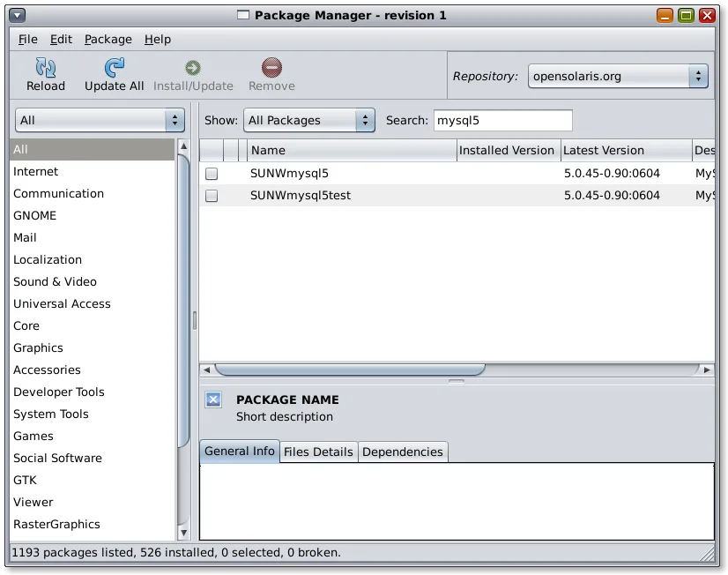Click the horizontal scrollbar thumb of package list
The height and width of the screenshot is (575, 728).
(x=350, y=370)
